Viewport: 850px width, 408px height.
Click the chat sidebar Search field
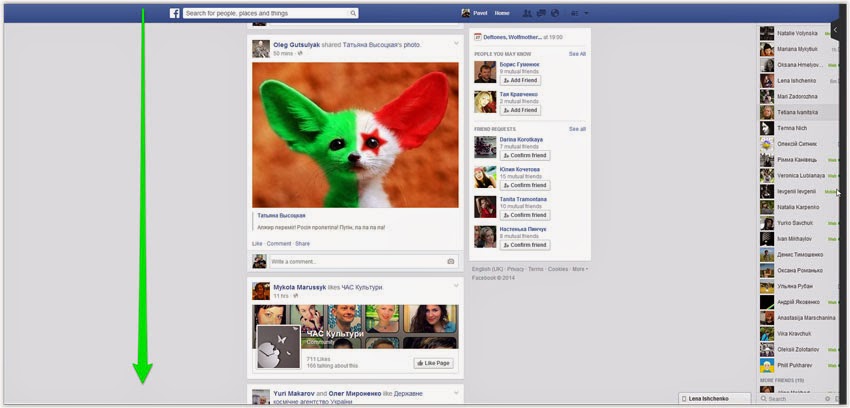point(790,399)
